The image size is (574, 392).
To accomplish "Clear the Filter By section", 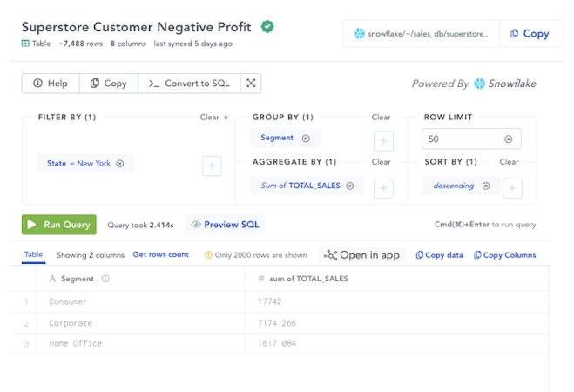I will 209,118.
